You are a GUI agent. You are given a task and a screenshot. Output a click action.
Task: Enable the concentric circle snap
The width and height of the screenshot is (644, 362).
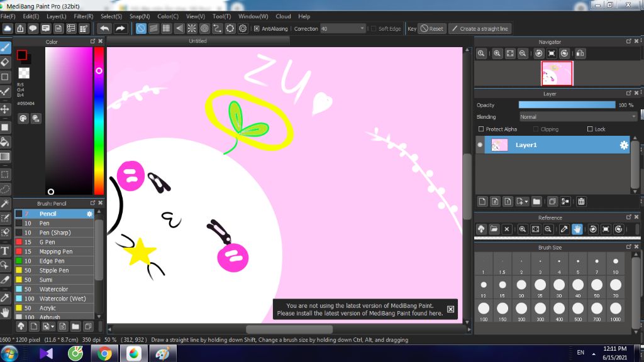[204, 29]
